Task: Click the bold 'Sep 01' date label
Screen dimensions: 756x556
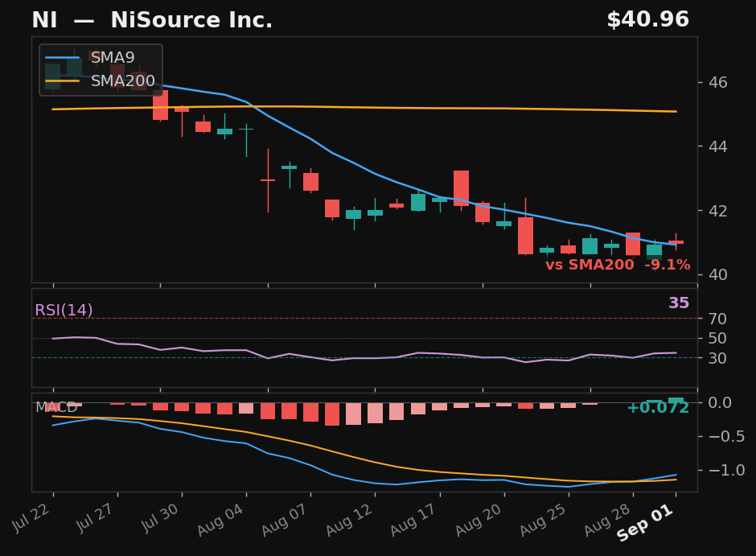Action: [x=645, y=523]
